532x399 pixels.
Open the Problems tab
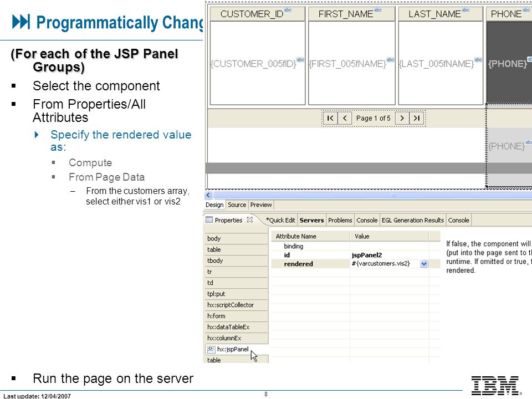point(340,220)
